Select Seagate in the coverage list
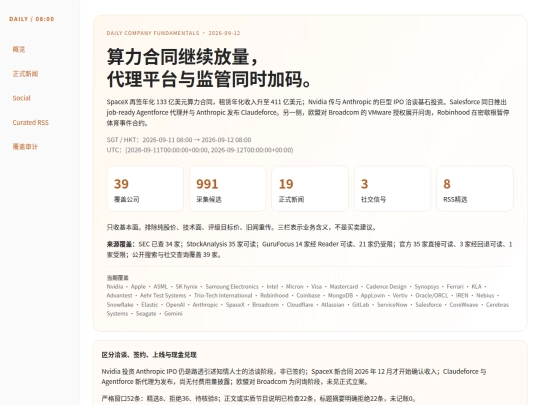Image resolution: width=540 pixels, height=405 pixels. click(x=146, y=314)
